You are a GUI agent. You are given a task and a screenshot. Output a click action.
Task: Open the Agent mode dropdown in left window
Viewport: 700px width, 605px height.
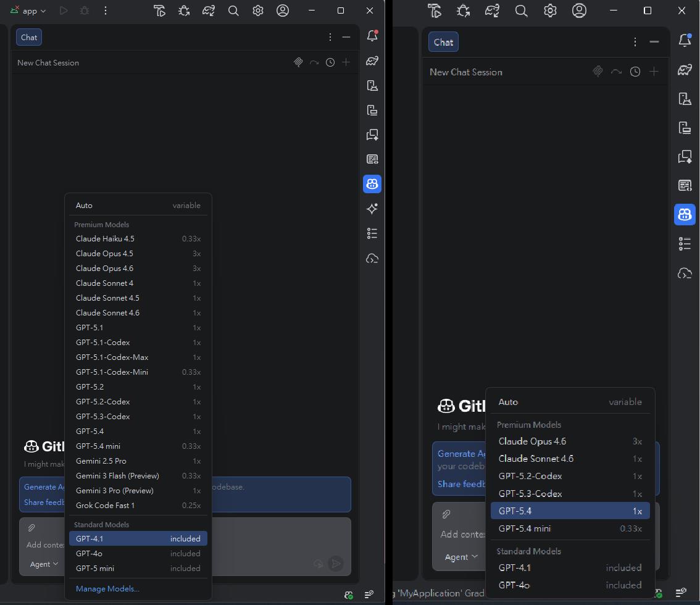pos(44,564)
